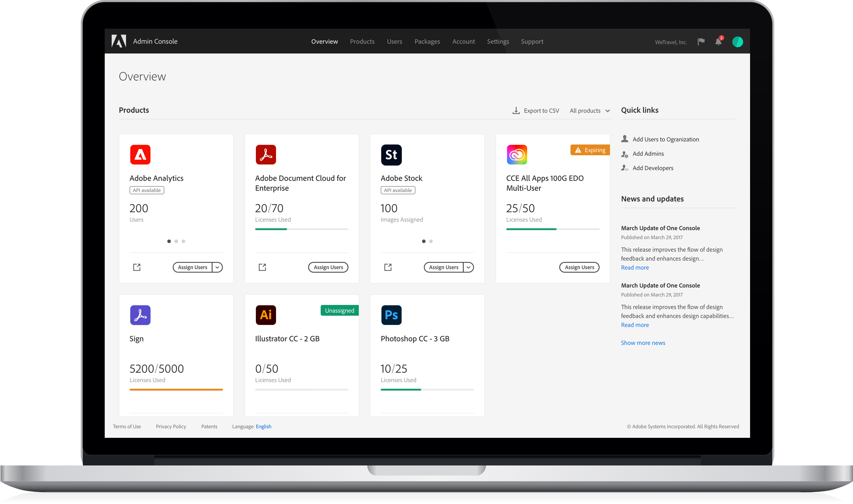Image resolution: width=853 pixels, height=504 pixels.
Task: Go to the Overview tab
Action: (x=324, y=41)
